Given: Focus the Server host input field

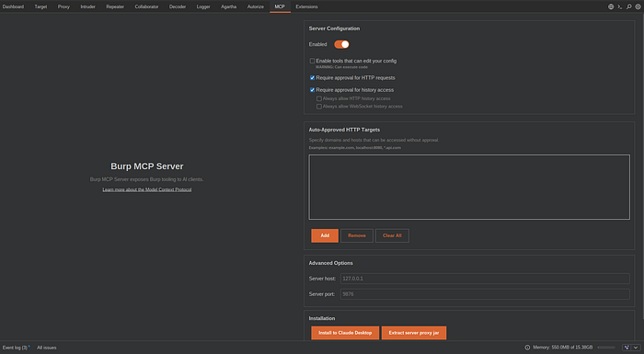Looking at the screenshot, I should click(x=485, y=279).
